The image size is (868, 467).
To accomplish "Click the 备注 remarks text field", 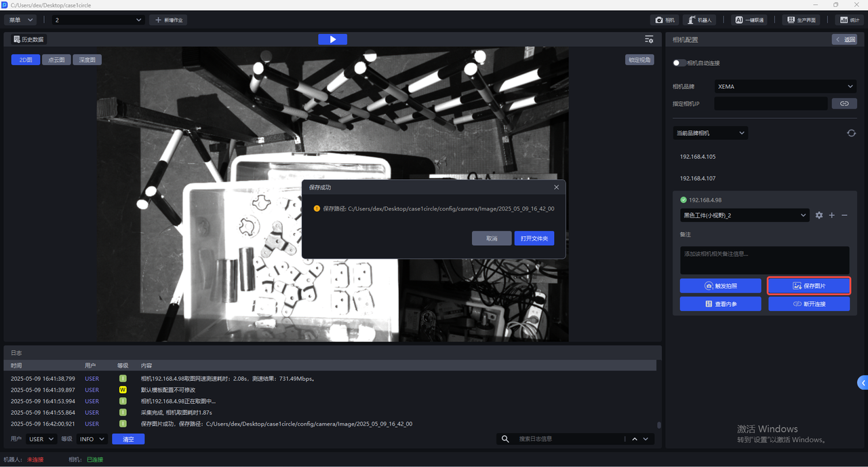I will tap(764, 260).
